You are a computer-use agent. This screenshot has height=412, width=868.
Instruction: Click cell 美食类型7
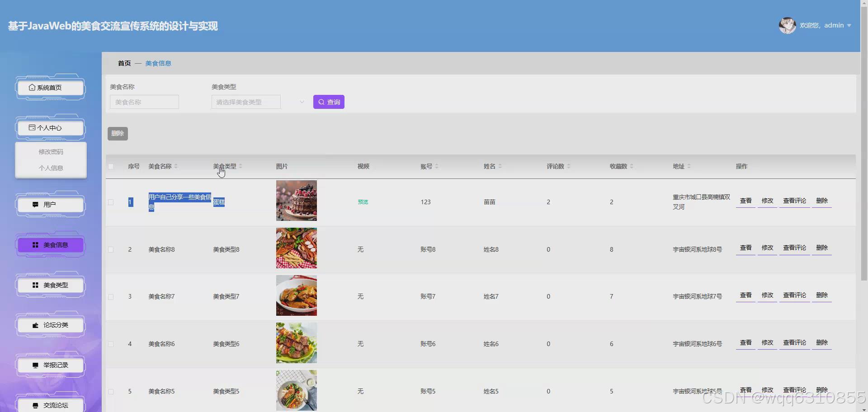(x=226, y=297)
